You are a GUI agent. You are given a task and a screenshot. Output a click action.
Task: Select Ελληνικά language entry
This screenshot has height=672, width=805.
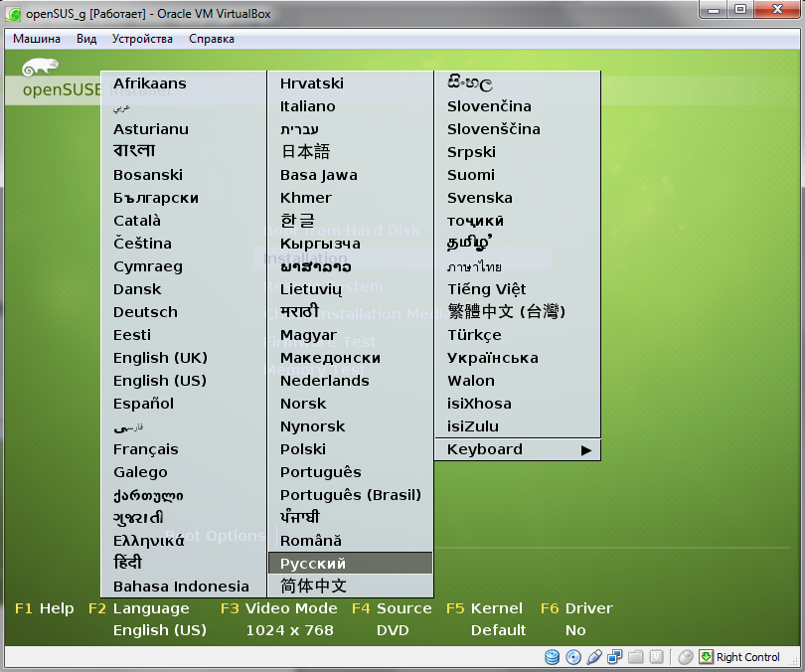pos(184,541)
